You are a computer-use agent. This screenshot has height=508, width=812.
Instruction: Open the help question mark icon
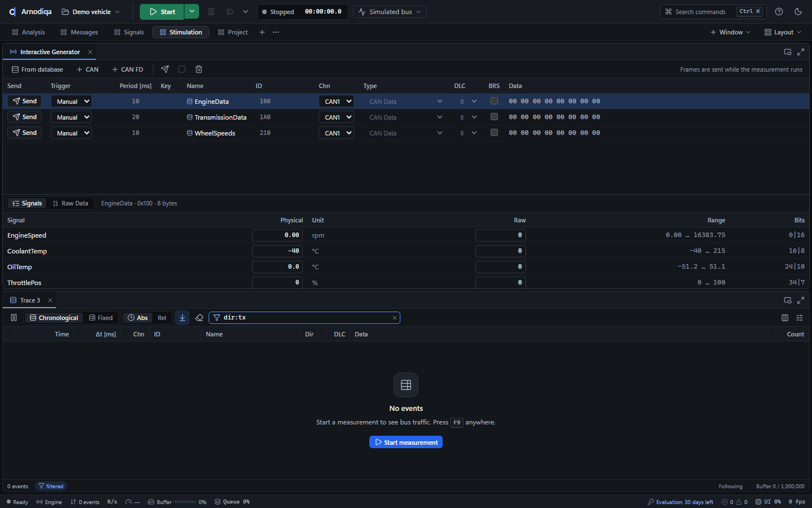tap(779, 12)
